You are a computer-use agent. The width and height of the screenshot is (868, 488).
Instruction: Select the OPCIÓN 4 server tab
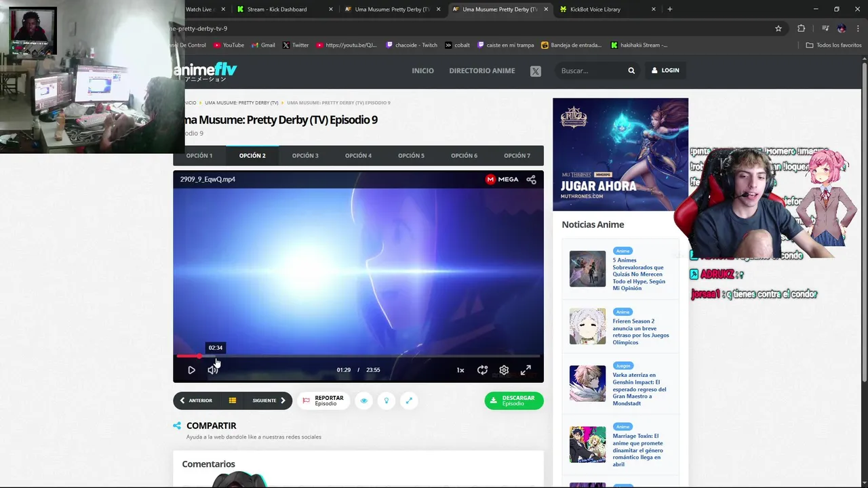click(358, 156)
